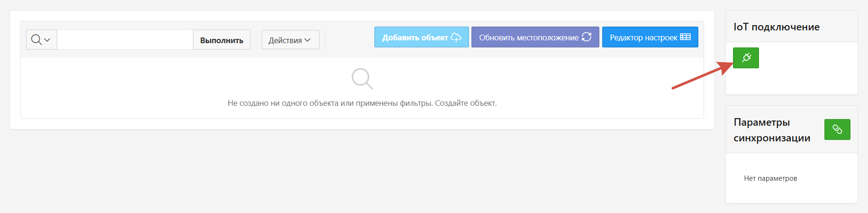Click the 'Нет параметров' text
Viewport: 868px width, 213px height.
pyautogui.click(x=770, y=178)
